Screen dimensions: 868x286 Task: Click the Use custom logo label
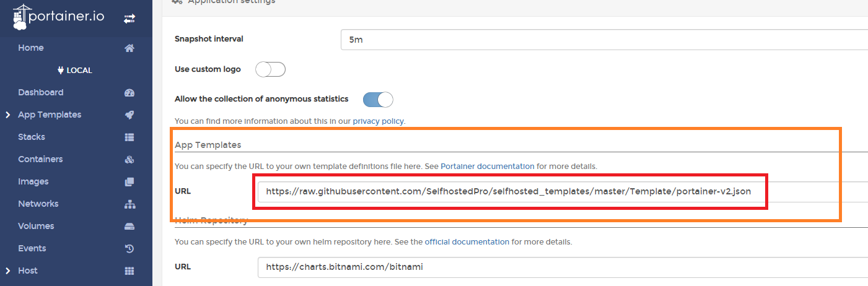(x=208, y=69)
